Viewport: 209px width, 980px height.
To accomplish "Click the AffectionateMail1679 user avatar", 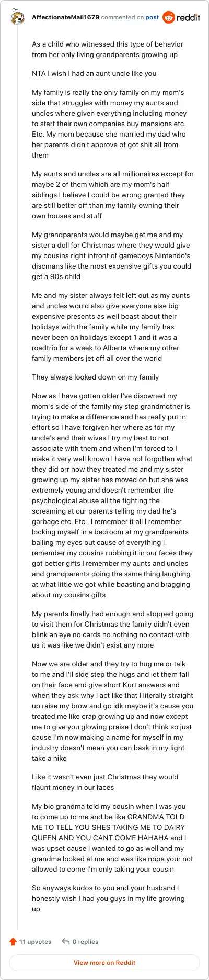I will pos(17,18).
